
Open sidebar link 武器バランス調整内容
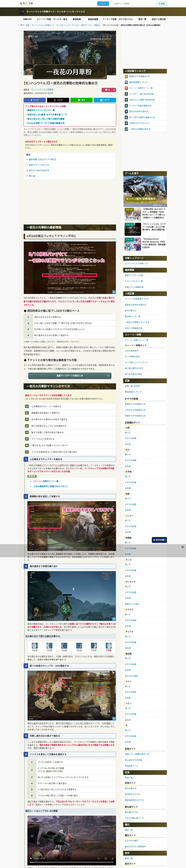[134, 287]
